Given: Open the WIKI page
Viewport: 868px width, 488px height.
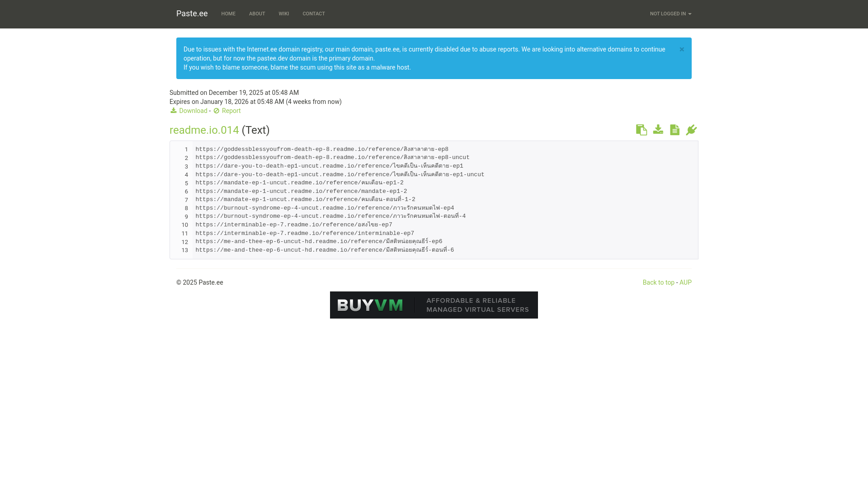Looking at the screenshot, I should [x=284, y=14].
